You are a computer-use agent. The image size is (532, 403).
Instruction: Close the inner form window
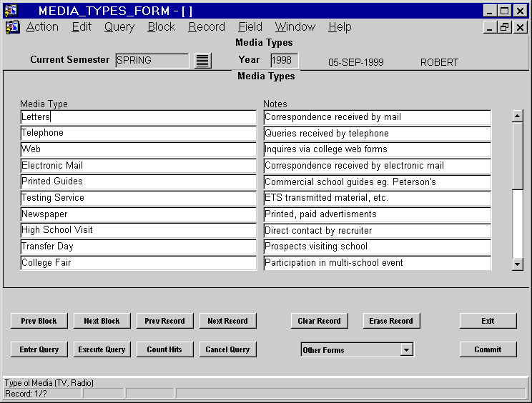tap(520, 26)
